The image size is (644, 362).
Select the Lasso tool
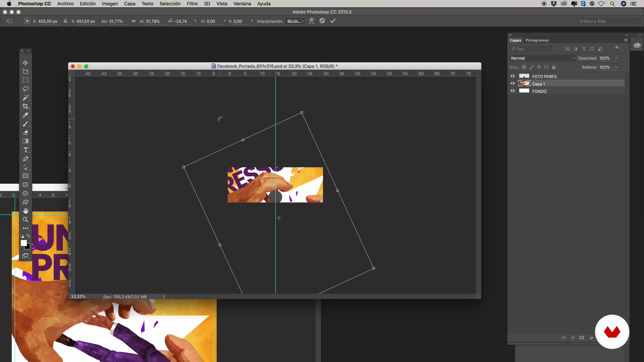tap(25, 89)
